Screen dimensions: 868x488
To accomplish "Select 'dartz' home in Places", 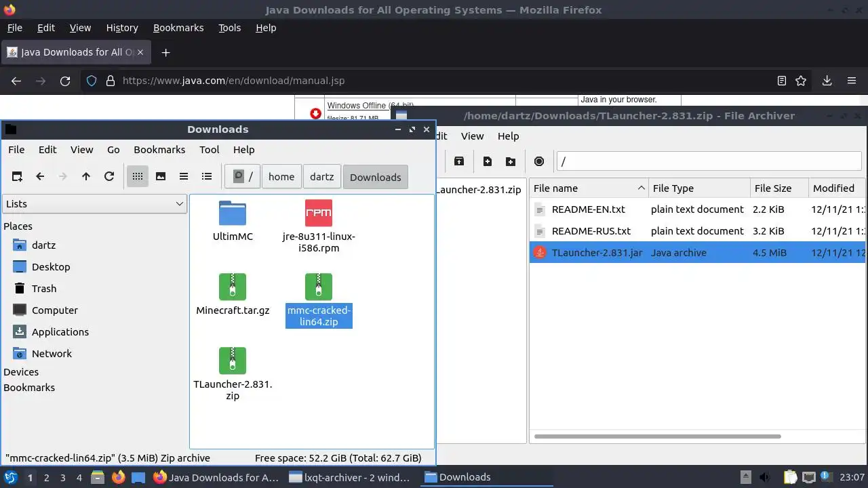I will point(43,245).
